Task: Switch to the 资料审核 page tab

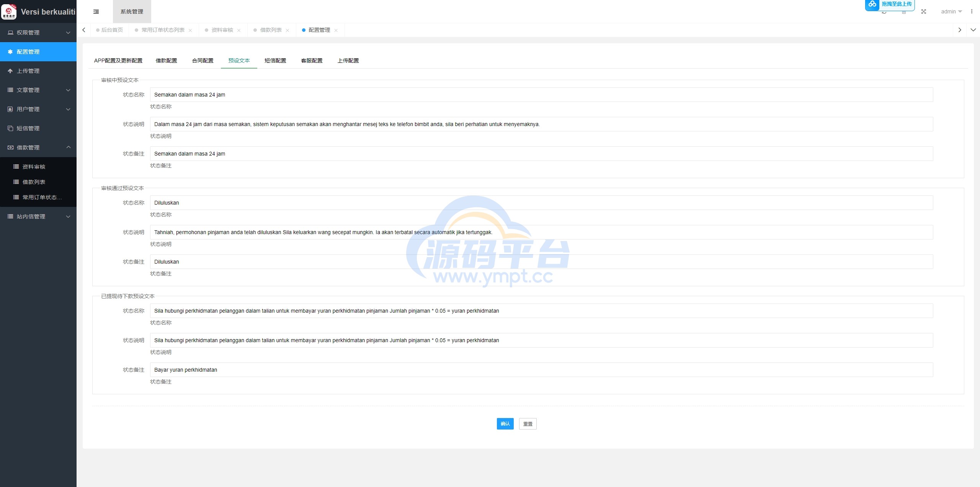Action: (x=222, y=30)
